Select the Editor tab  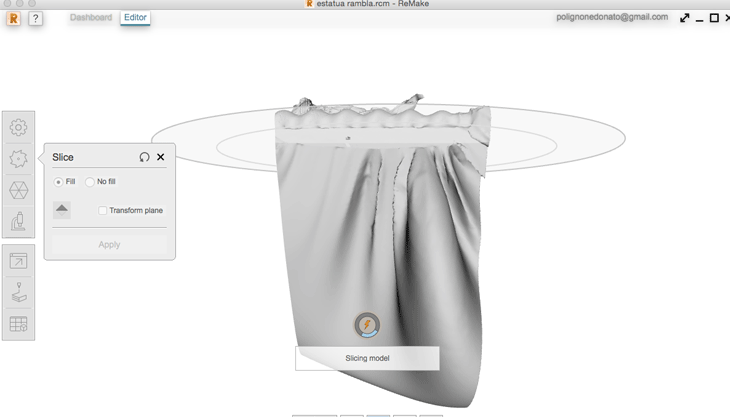[x=135, y=17]
